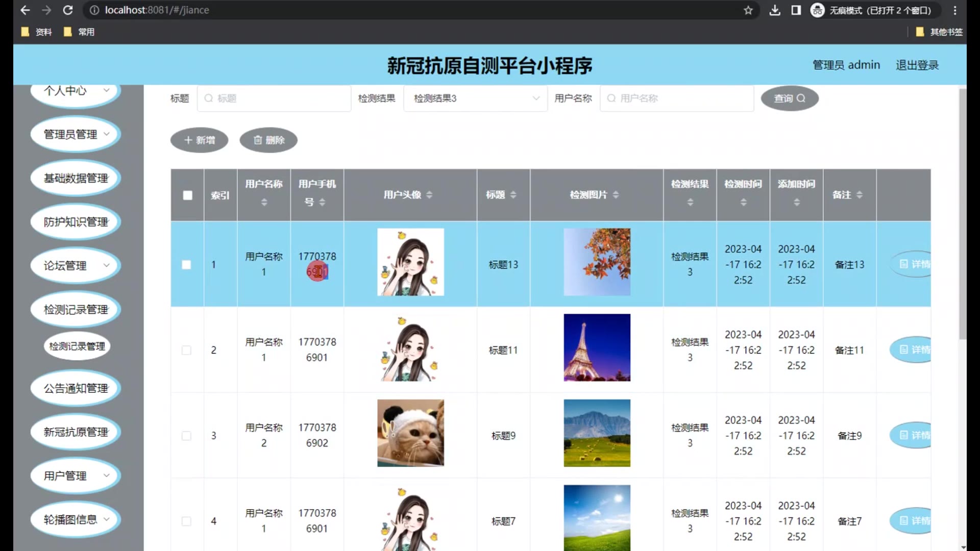Open the 资料 bookmark folder
This screenshot has height=551, width=980.
point(36,32)
